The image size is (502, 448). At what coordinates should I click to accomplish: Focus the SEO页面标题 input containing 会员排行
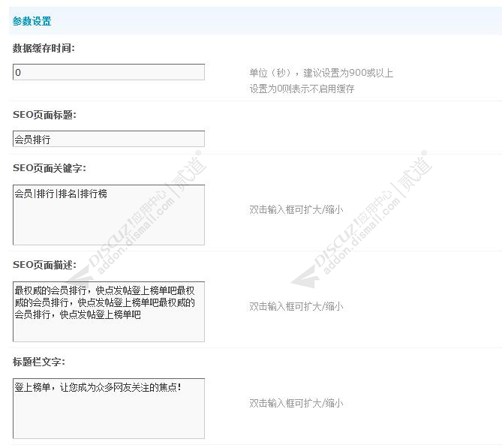tap(109, 139)
